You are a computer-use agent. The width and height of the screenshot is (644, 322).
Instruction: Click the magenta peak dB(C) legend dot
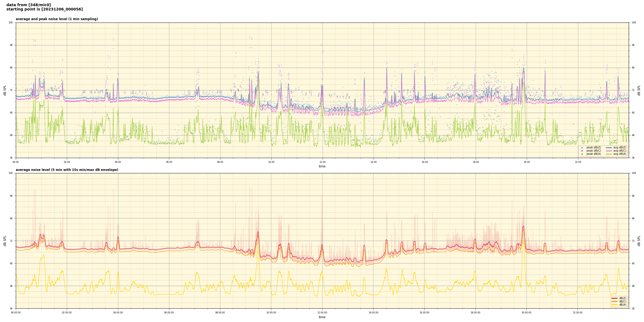pyautogui.click(x=582, y=151)
